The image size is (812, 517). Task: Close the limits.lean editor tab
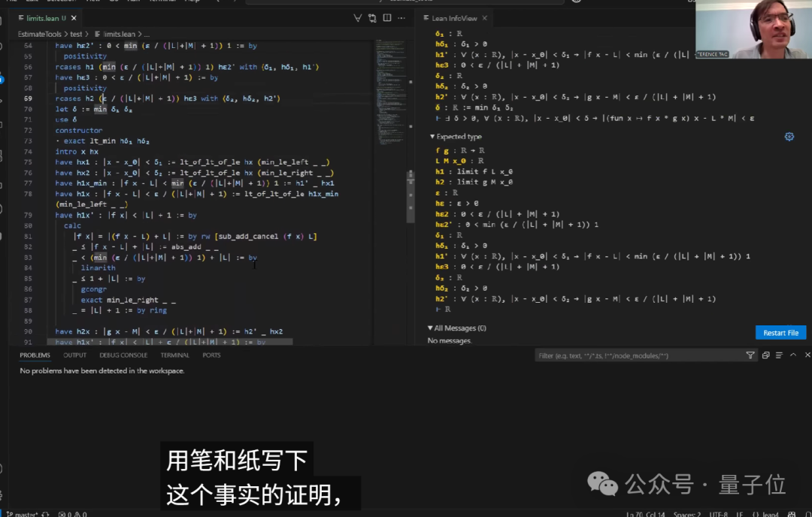coord(74,18)
